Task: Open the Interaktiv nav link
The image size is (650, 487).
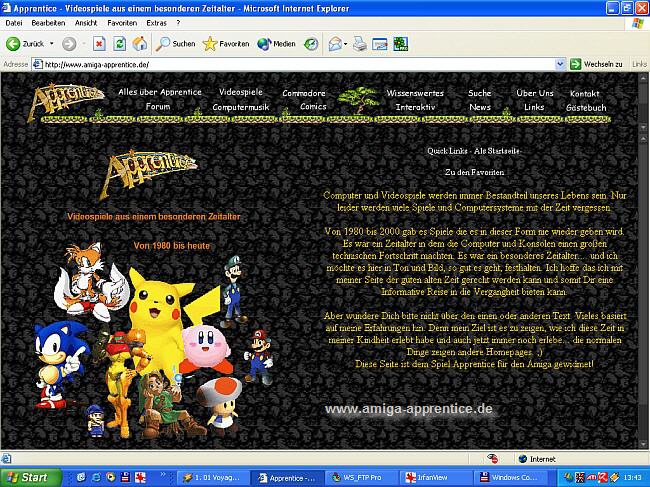Action: tap(415, 107)
